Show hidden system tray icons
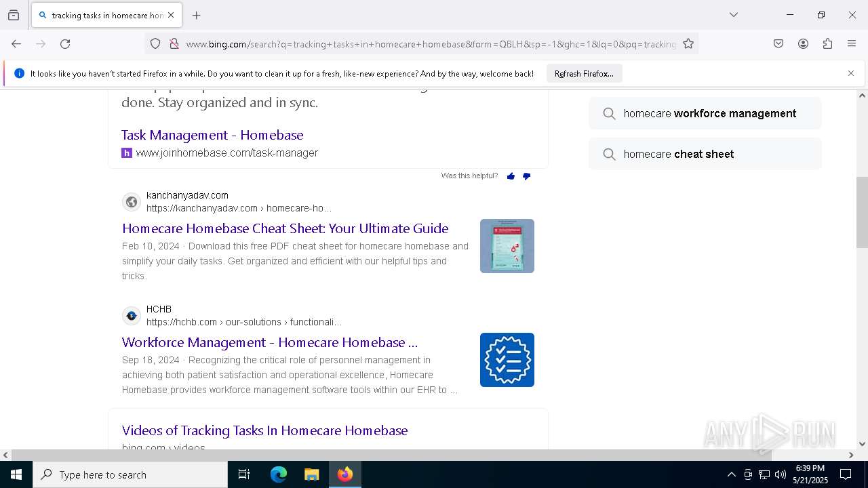868x488 pixels. 731,474
